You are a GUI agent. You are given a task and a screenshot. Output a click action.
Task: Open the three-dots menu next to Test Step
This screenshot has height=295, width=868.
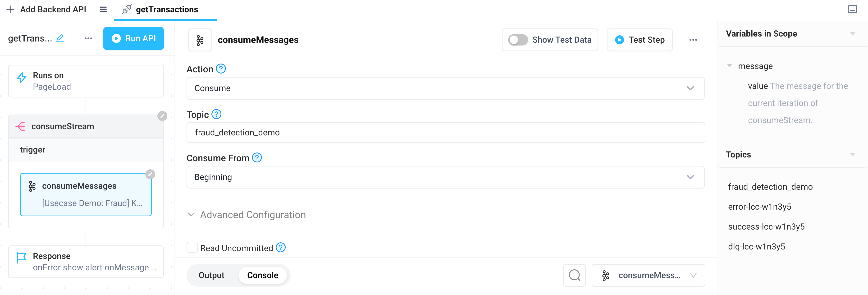click(693, 40)
